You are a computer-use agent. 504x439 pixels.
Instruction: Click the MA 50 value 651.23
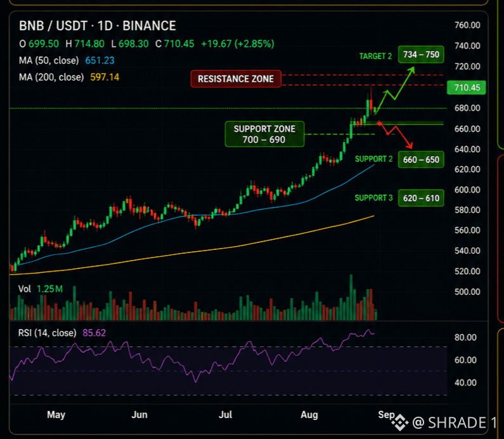point(100,60)
